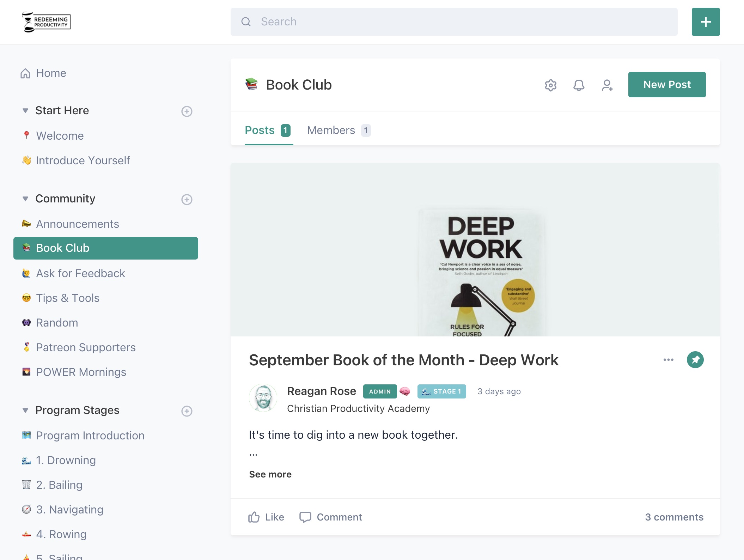Click the Comment button label
This screenshot has width=744, height=560.
(339, 517)
